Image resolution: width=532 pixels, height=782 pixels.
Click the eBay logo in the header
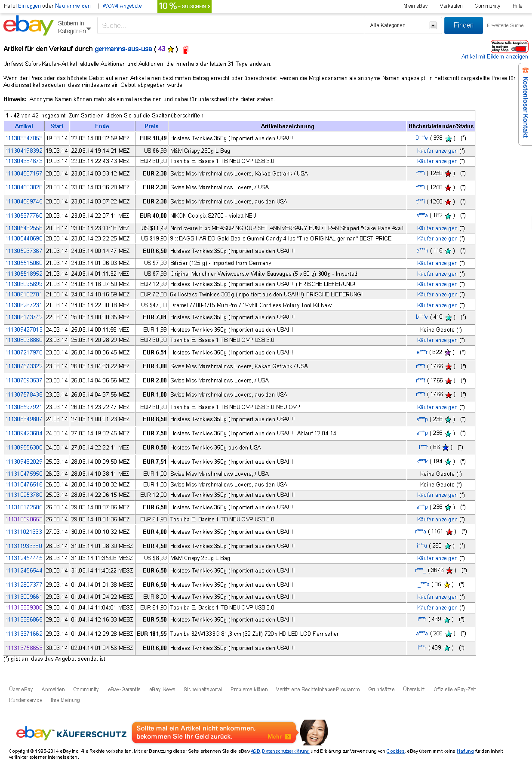28,25
